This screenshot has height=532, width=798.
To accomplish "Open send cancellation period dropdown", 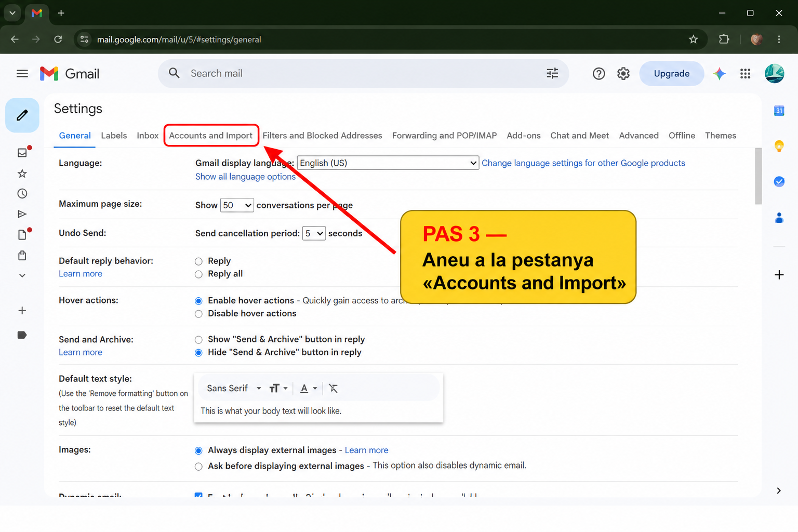I will (x=314, y=233).
